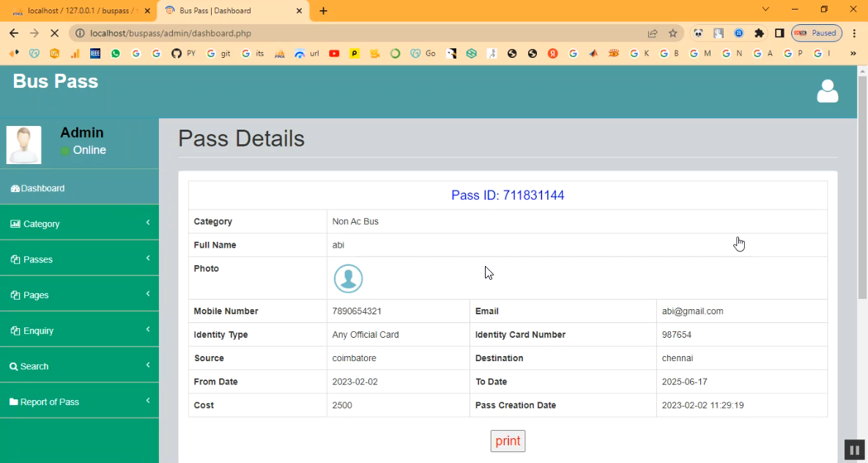Click the Admin avatar picture in sidebar
The width and height of the screenshot is (868, 463).
point(23,144)
